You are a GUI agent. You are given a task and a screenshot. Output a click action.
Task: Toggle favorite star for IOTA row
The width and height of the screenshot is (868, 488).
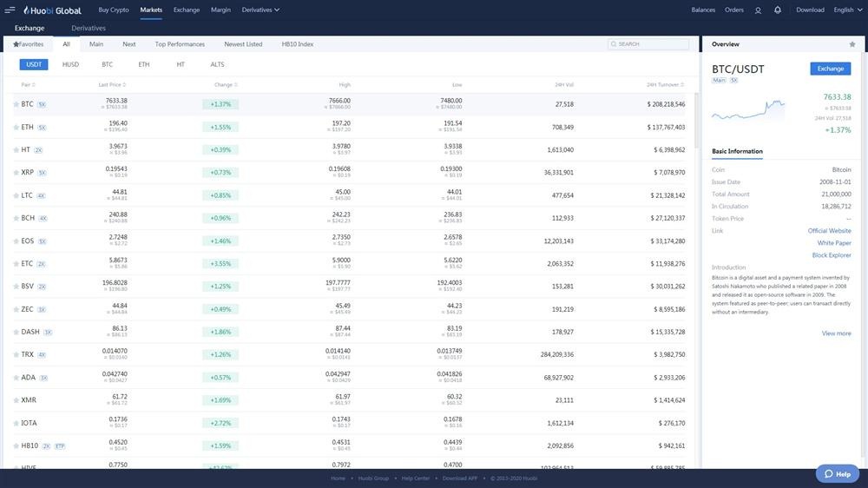point(16,423)
